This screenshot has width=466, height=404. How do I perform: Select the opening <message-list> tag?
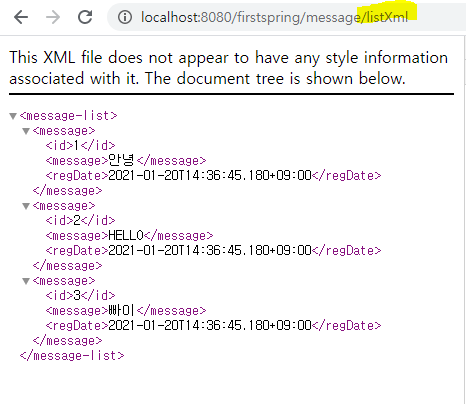coord(68,116)
